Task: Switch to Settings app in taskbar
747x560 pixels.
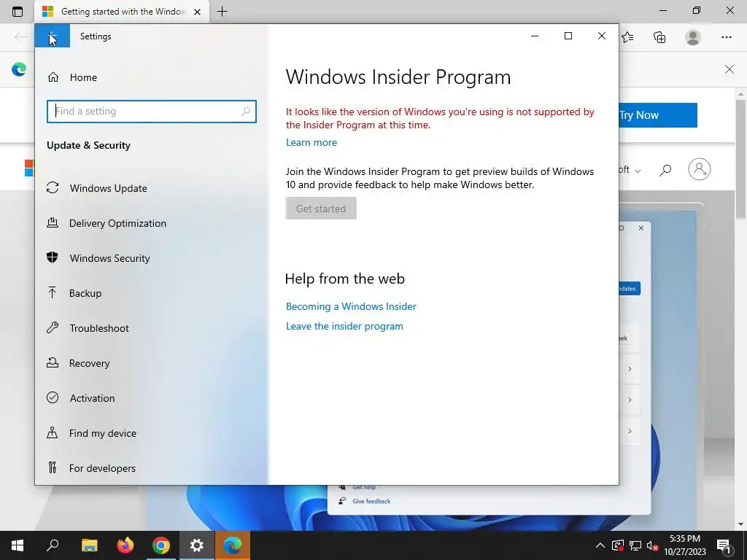Action: 197,545
